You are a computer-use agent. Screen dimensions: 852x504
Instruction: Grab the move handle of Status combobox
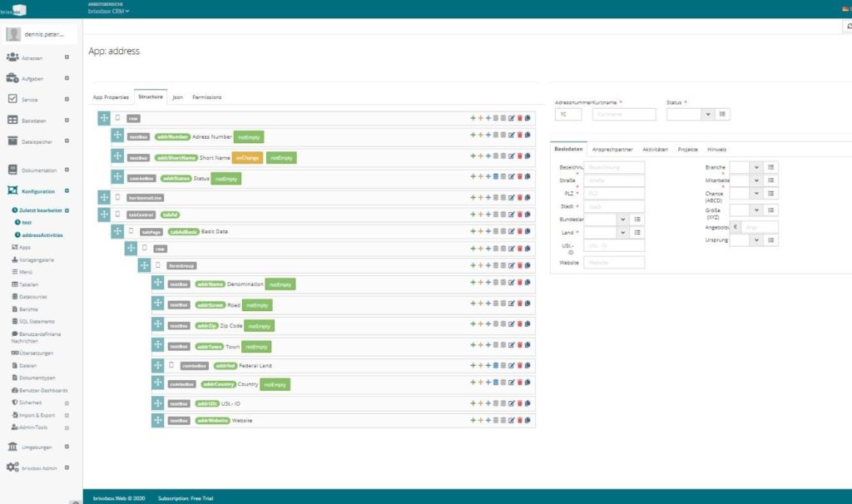(117, 177)
